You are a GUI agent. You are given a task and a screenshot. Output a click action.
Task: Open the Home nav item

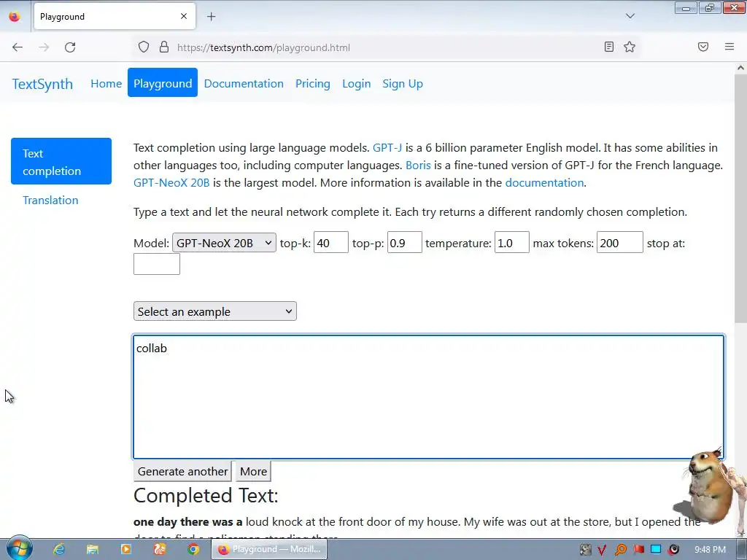tap(107, 83)
